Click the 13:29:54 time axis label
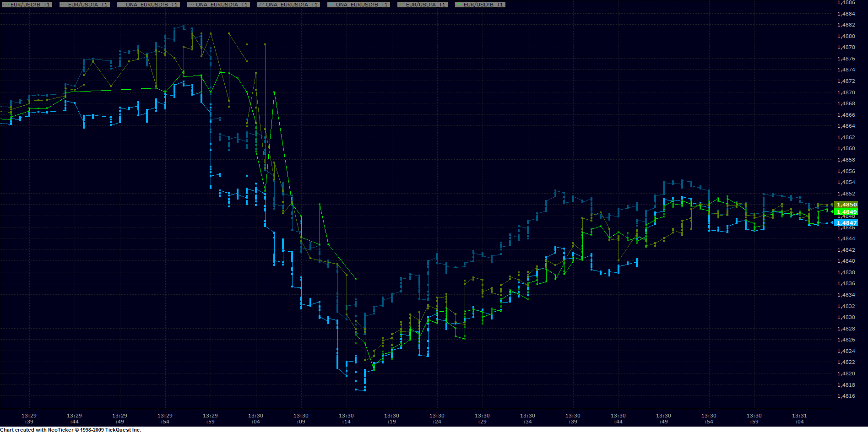 click(165, 419)
